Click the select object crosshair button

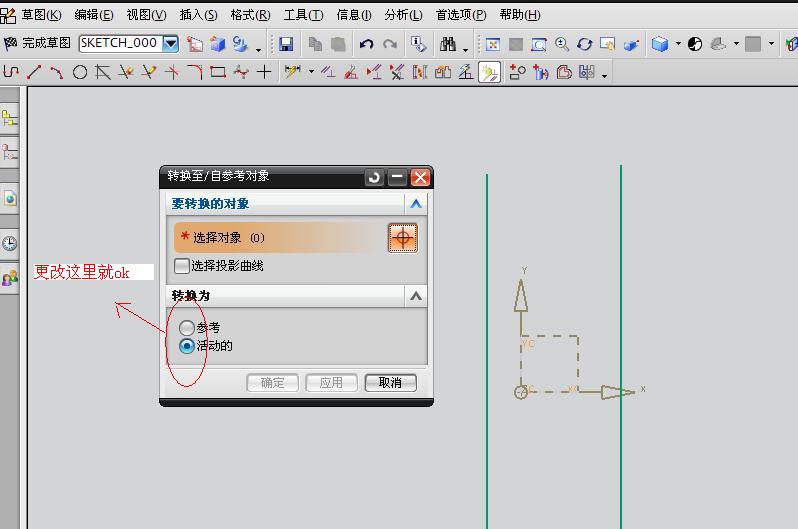[403, 238]
